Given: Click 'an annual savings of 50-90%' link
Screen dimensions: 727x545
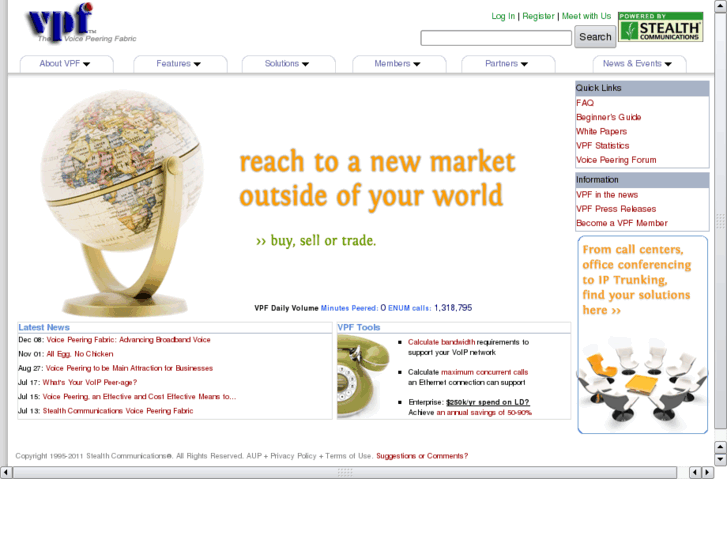Looking at the screenshot, I should click(484, 413).
